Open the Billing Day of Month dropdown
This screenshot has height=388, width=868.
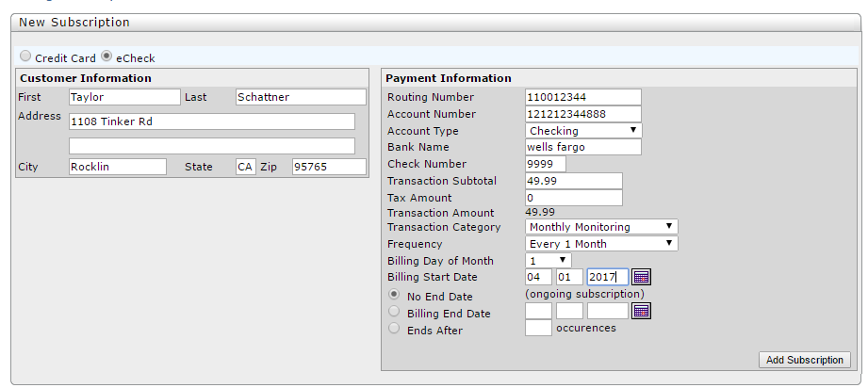tap(548, 260)
